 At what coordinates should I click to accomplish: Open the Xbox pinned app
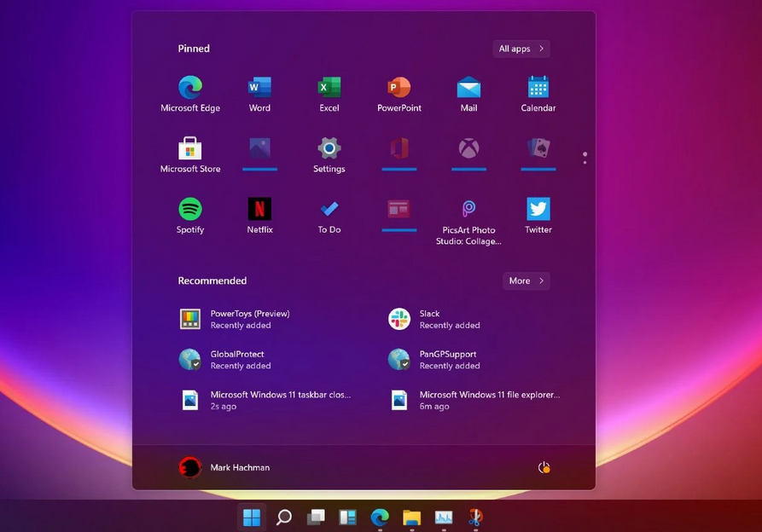tap(468, 153)
